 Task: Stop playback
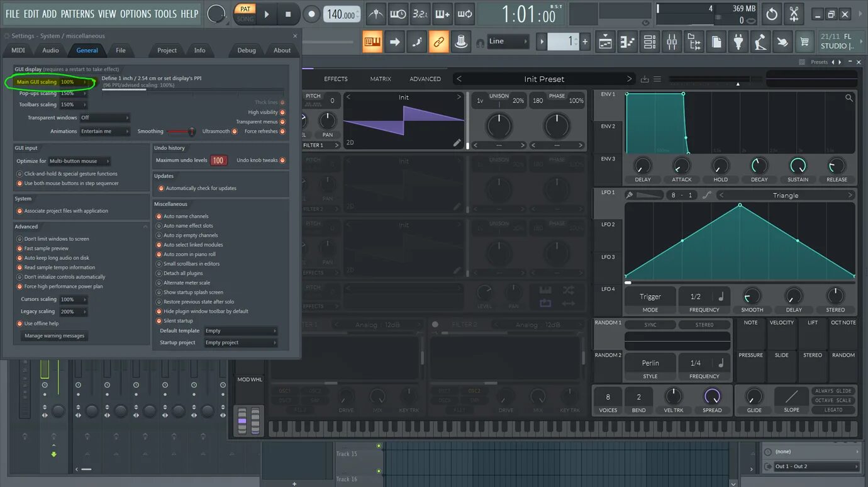pos(288,14)
